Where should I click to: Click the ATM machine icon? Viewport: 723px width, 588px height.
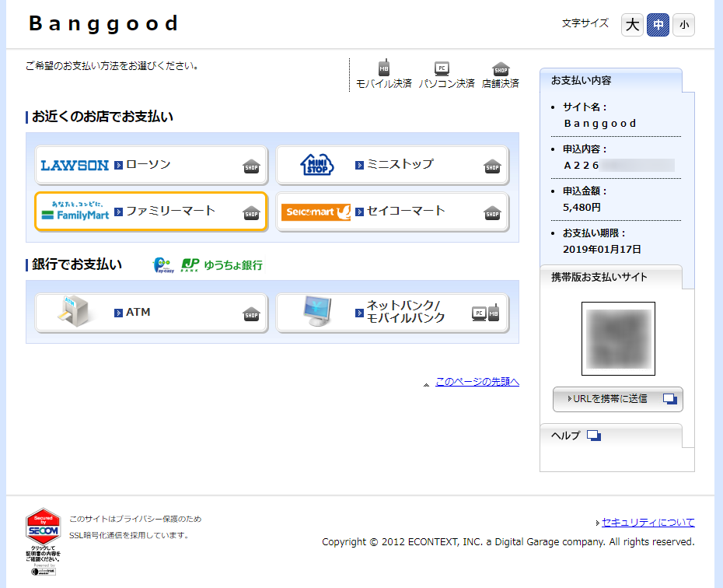(x=75, y=311)
